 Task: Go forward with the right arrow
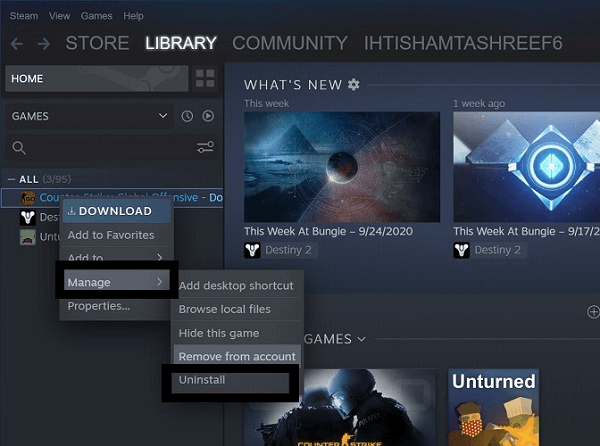(x=44, y=44)
